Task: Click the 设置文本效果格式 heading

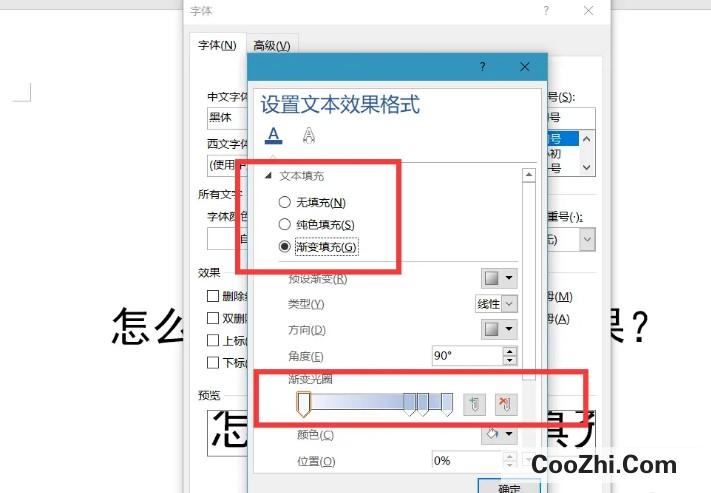Action: click(340, 104)
